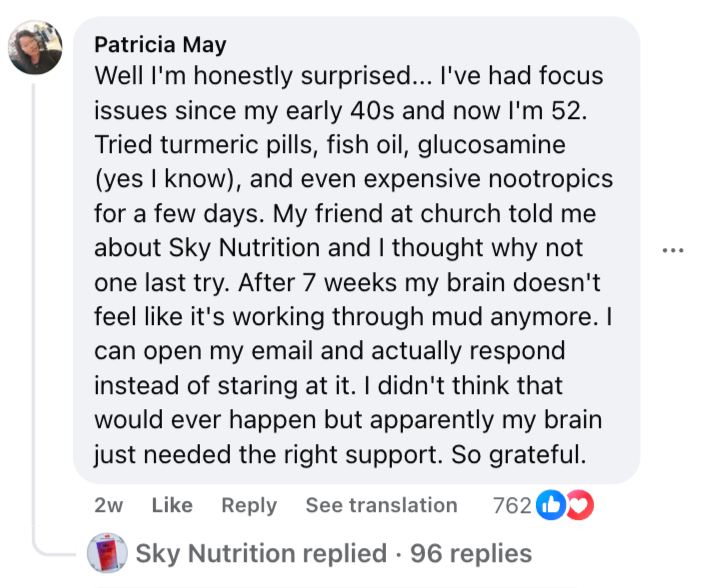This screenshot has height=588, width=702.
Task: Click the comment's opening line 'Well I'm honestly surprised'
Action: [x=250, y=76]
